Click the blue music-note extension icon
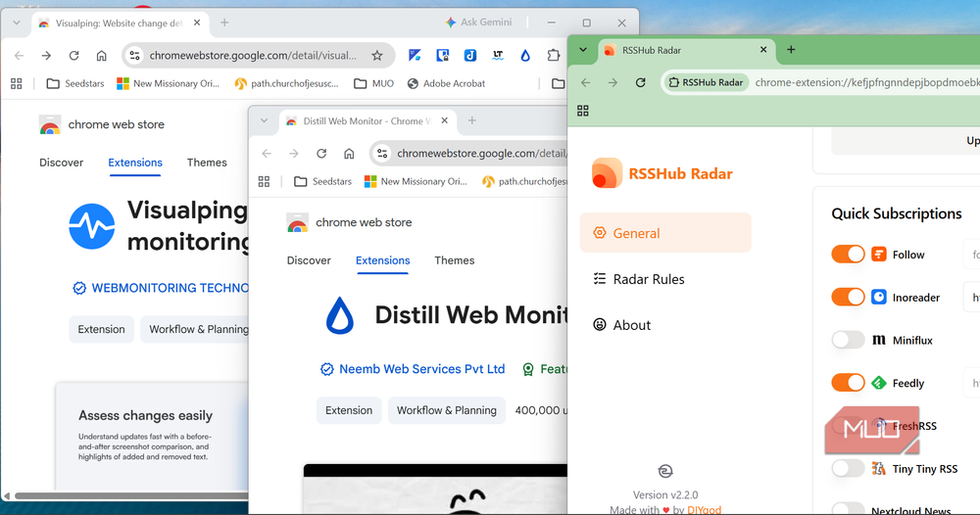 tap(470, 56)
